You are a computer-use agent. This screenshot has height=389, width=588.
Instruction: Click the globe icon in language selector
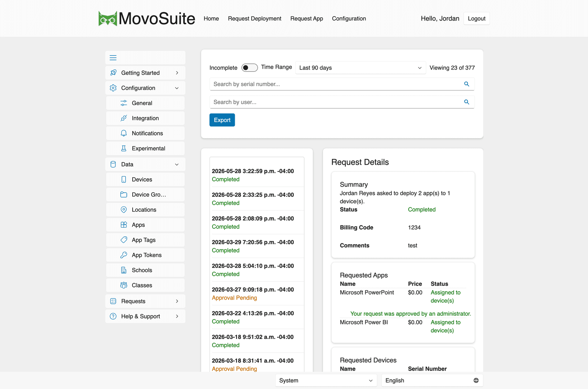click(x=476, y=381)
